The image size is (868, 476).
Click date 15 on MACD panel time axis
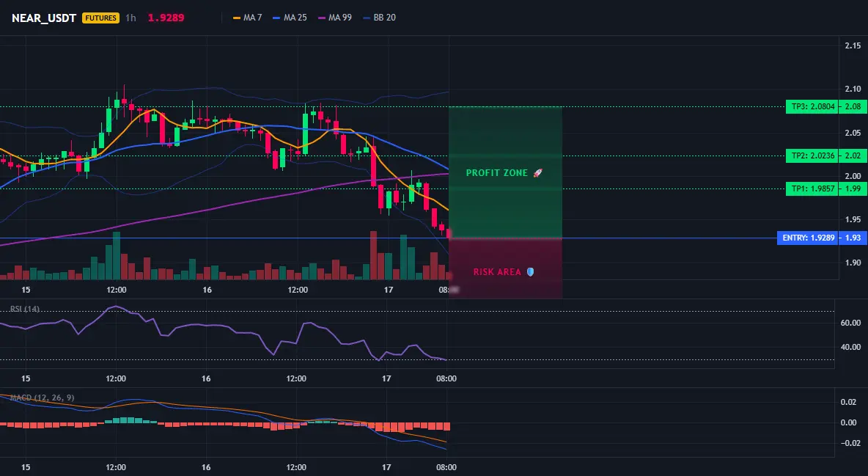click(x=26, y=467)
